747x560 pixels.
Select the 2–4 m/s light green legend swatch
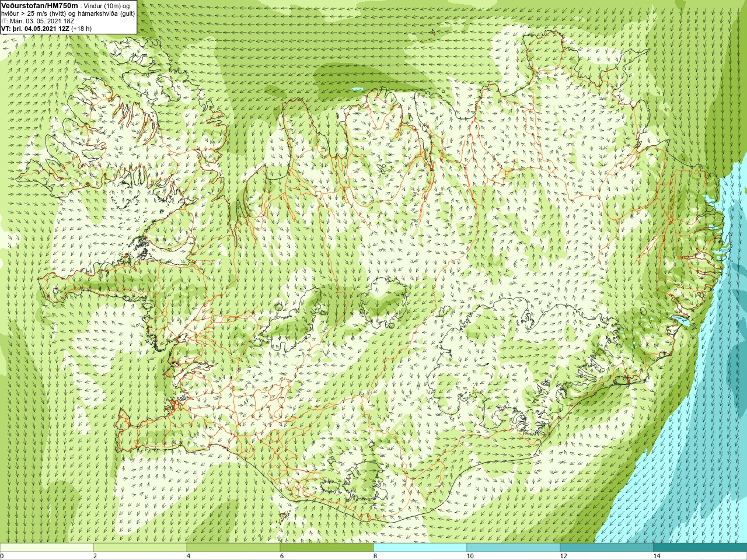(x=140, y=548)
